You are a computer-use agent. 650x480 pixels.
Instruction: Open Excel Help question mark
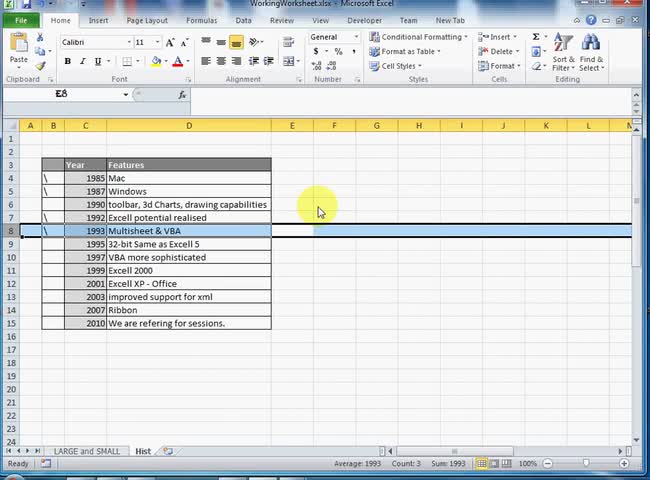coord(591,20)
